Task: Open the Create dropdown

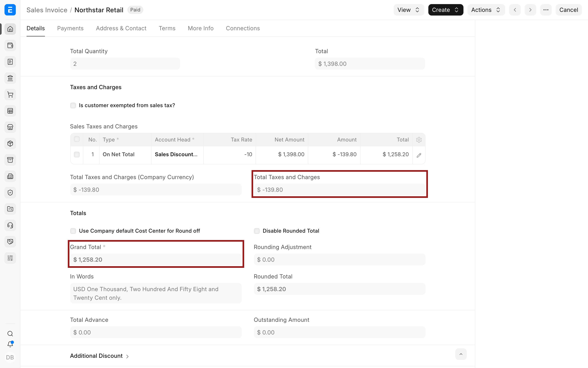Action: coord(446,10)
